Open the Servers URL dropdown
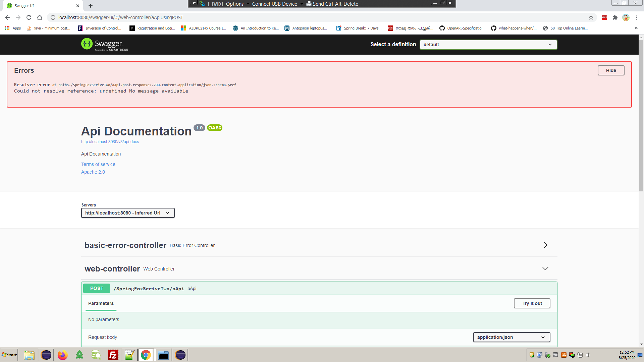 tap(128, 213)
